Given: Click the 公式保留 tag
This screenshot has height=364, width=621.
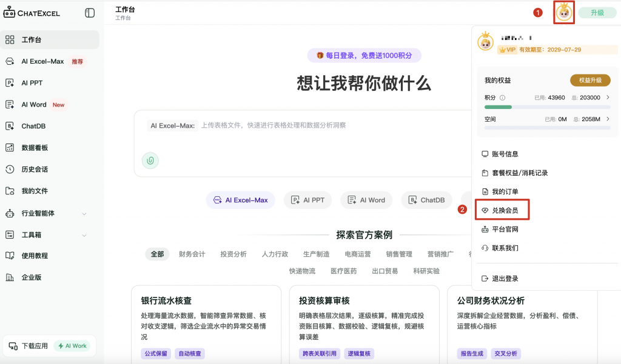Looking at the screenshot, I should point(156,354).
